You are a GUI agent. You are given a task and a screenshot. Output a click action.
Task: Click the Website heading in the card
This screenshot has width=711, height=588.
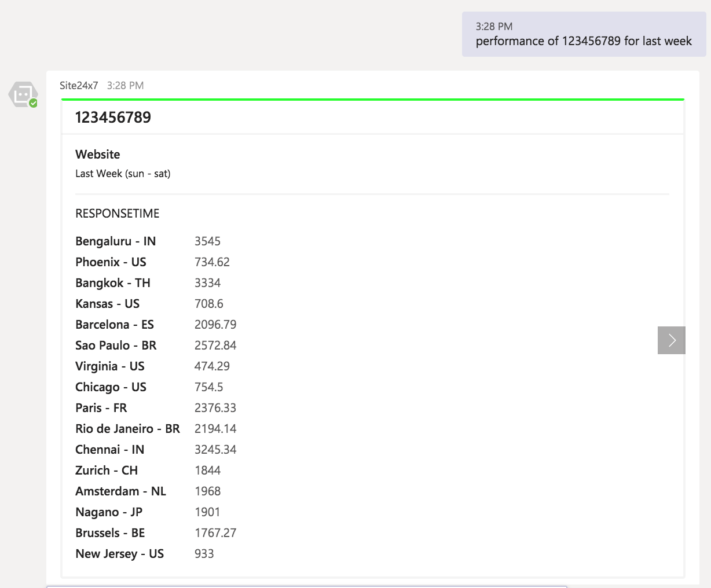[98, 155]
